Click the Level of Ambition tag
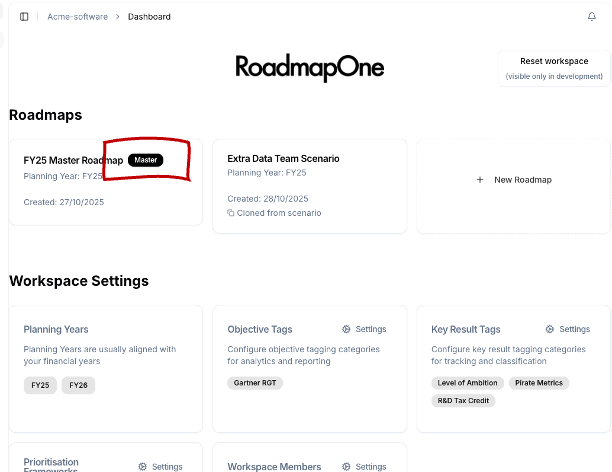The width and height of the screenshot is (612, 472). pyautogui.click(x=468, y=383)
